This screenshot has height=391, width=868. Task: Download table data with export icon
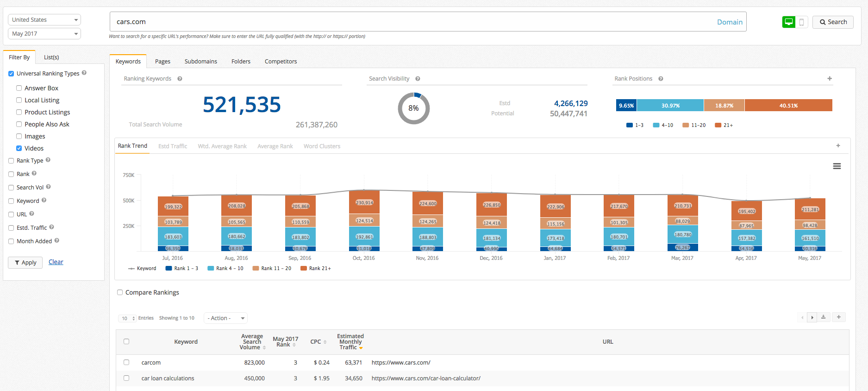[x=823, y=317]
